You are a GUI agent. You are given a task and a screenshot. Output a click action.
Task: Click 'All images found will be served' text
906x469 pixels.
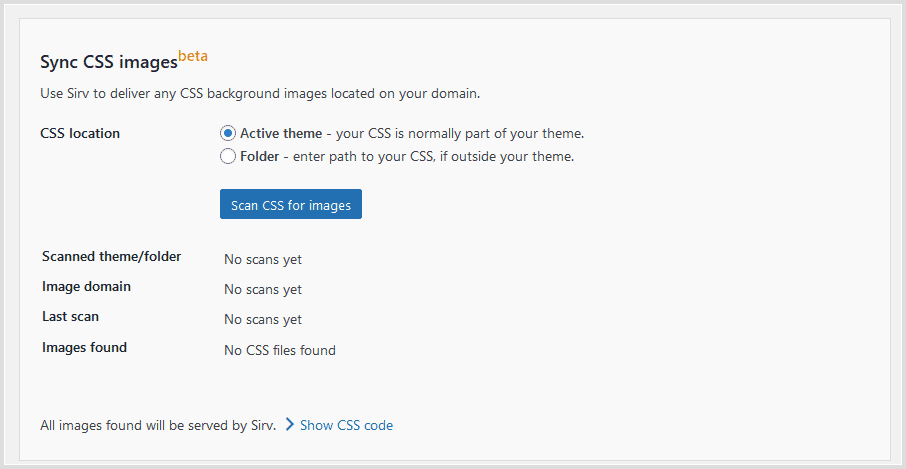(158, 426)
